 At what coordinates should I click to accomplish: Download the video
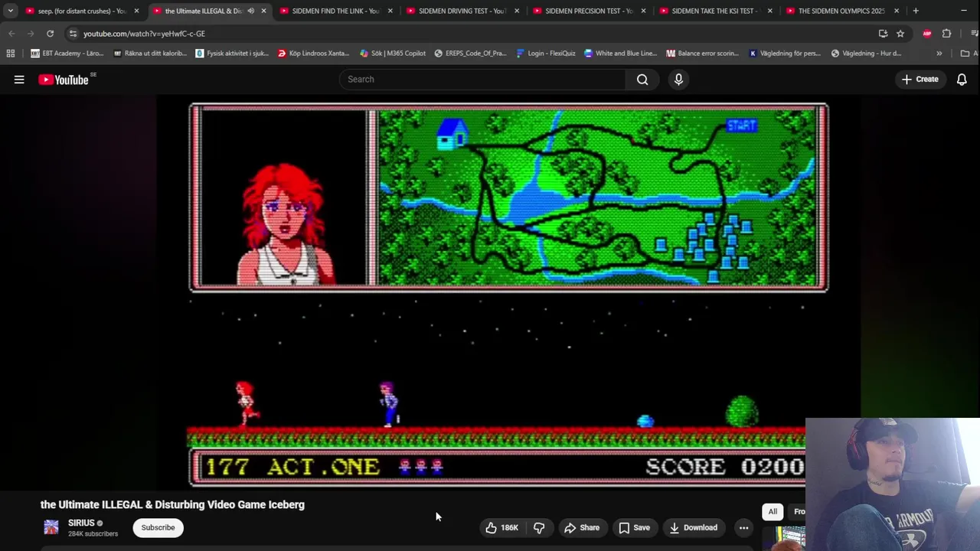[694, 527]
